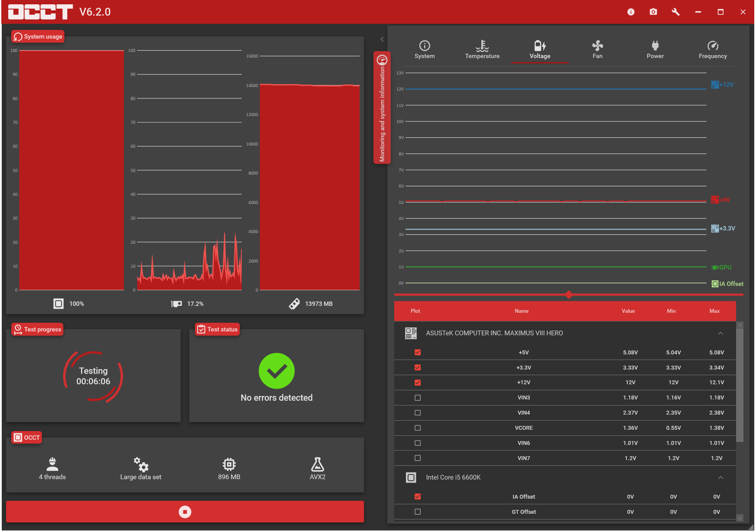756x532 pixels.
Task: Click the IA Offset graph legend icon
Action: (715, 284)
